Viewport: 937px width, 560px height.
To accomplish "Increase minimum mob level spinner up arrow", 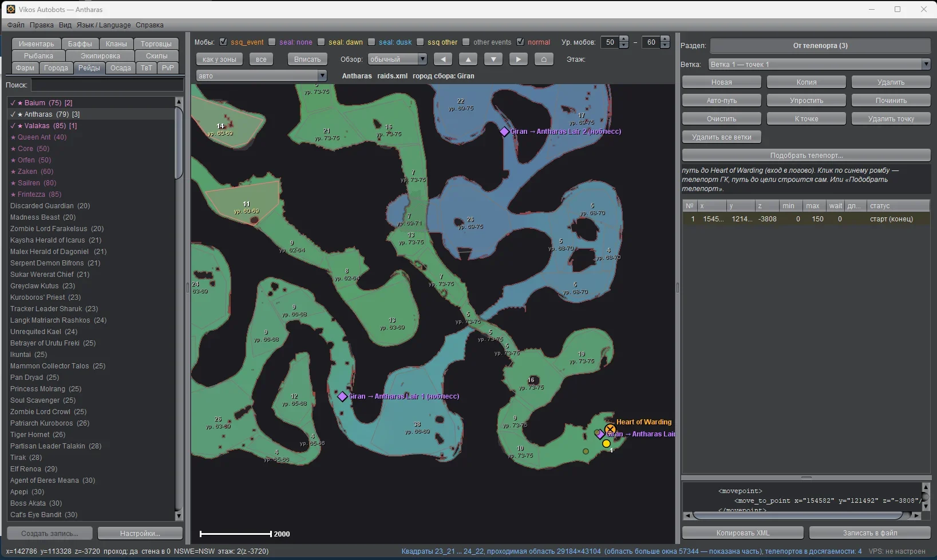I will 624,39.
